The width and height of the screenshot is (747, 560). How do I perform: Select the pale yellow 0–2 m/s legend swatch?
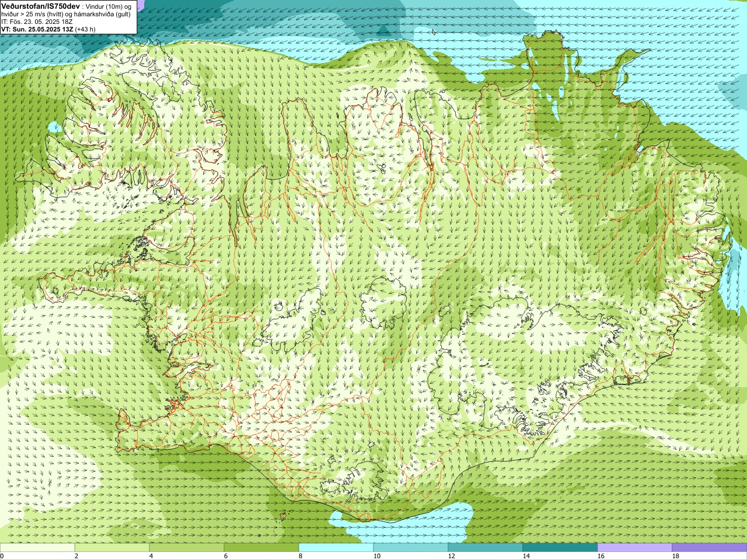(37, 548)
